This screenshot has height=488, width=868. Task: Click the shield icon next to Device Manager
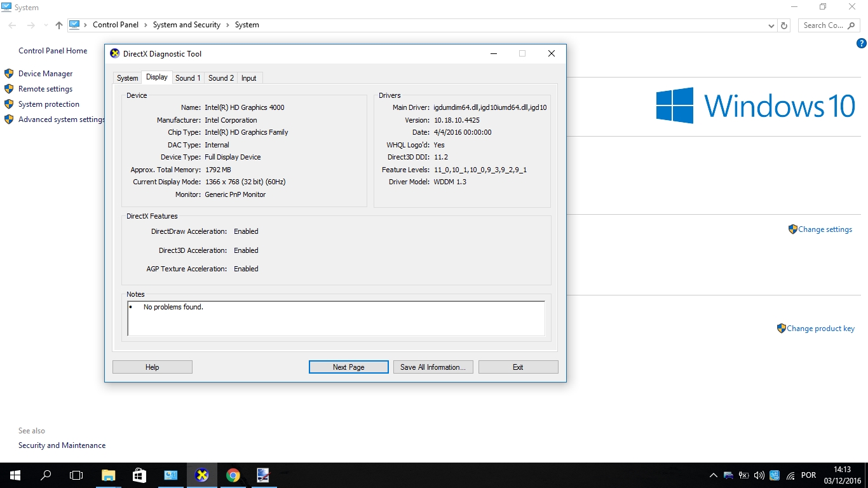click(9, 74)
